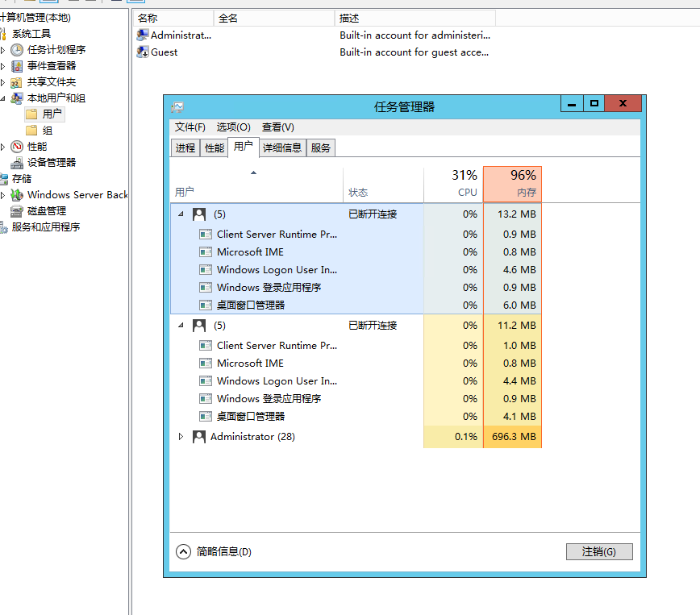
Task: Maximize the Task Manager window
Action: coord(594,103)
